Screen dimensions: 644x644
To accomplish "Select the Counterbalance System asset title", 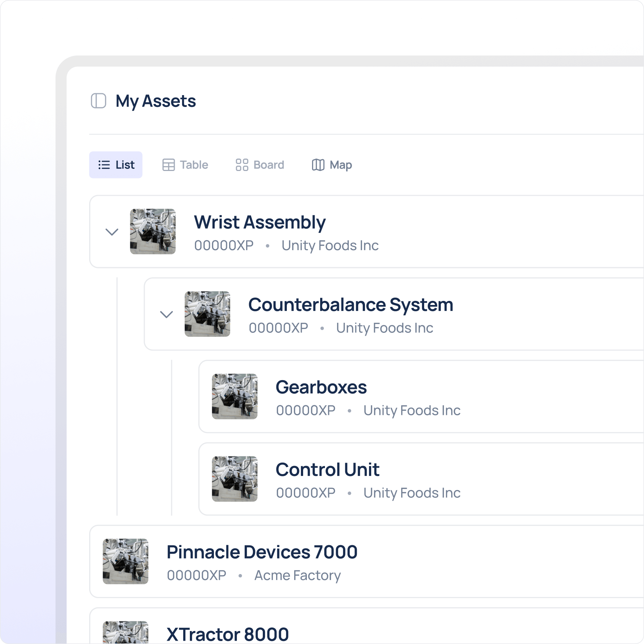I will pos(351,305).
